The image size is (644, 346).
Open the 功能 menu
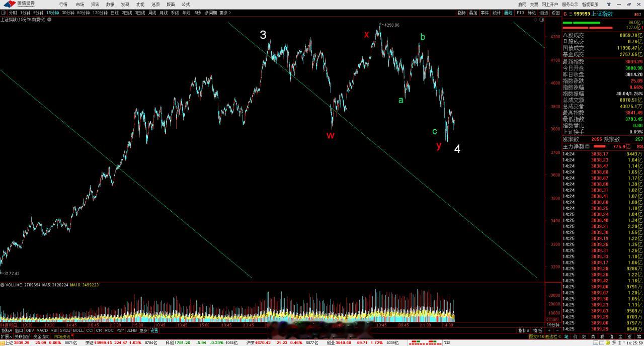[140, 4]
